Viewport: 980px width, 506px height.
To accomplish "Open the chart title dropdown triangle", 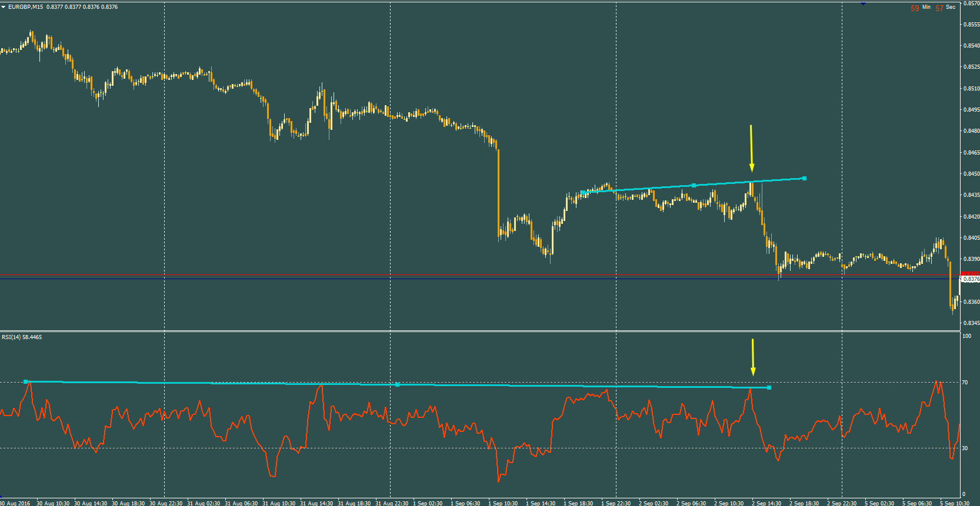I will [x=4, y=7].
